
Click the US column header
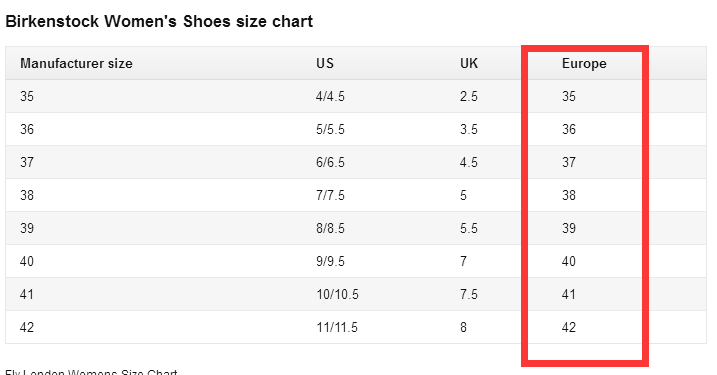(x=325, y=63)
